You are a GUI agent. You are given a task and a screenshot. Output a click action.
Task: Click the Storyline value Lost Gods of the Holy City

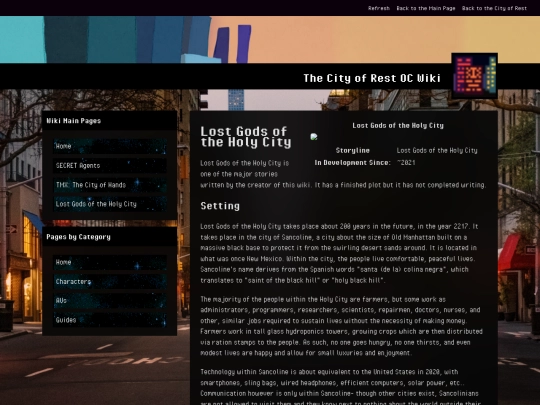437,150
